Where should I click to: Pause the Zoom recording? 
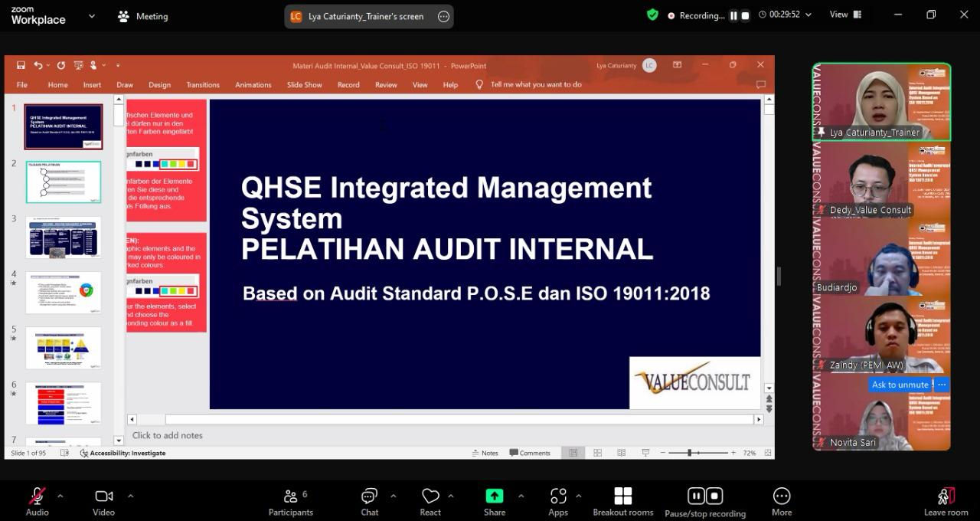point(733,15)
